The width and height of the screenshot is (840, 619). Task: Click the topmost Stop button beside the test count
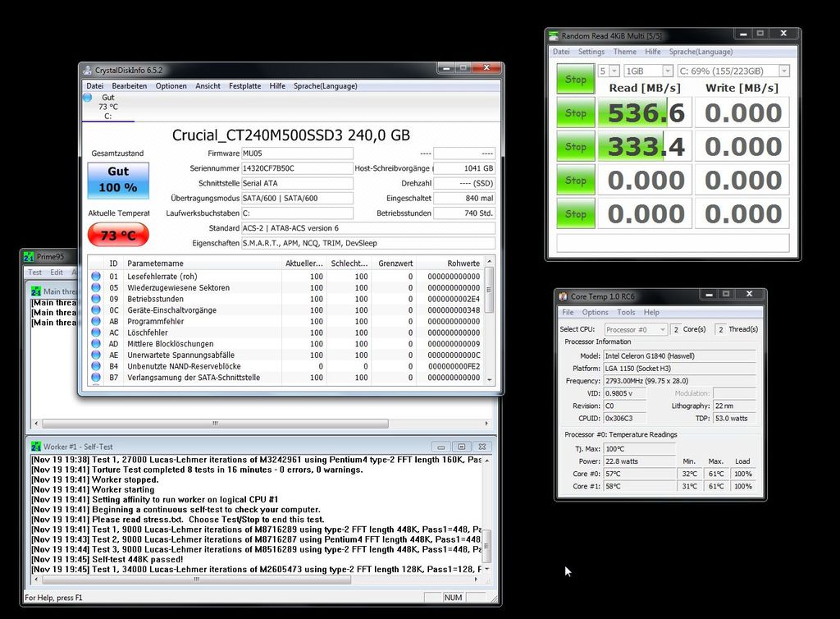coord(575,80)
